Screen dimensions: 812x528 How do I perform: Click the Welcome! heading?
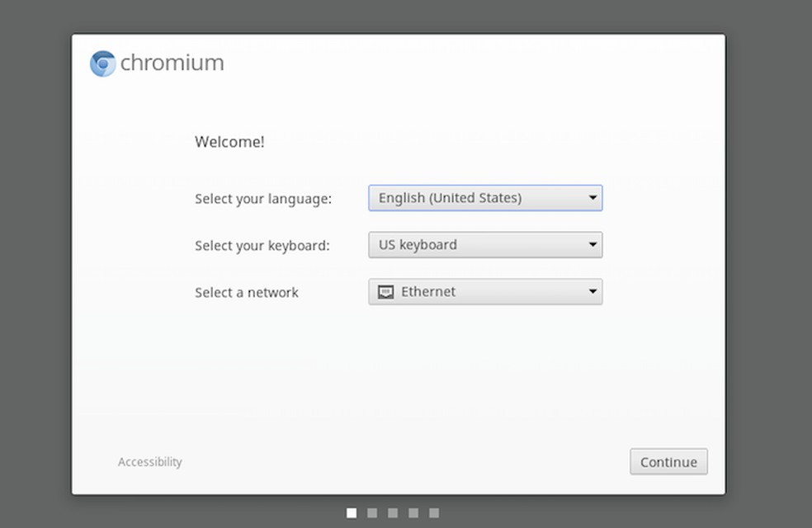(x=229, y=142)
